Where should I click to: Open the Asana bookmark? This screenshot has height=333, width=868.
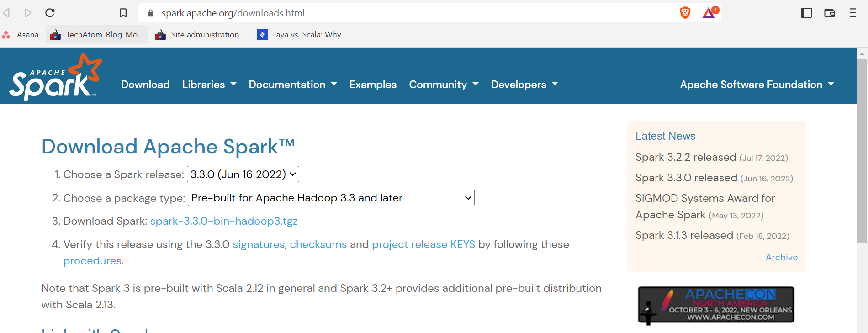(x=21, y=35)
